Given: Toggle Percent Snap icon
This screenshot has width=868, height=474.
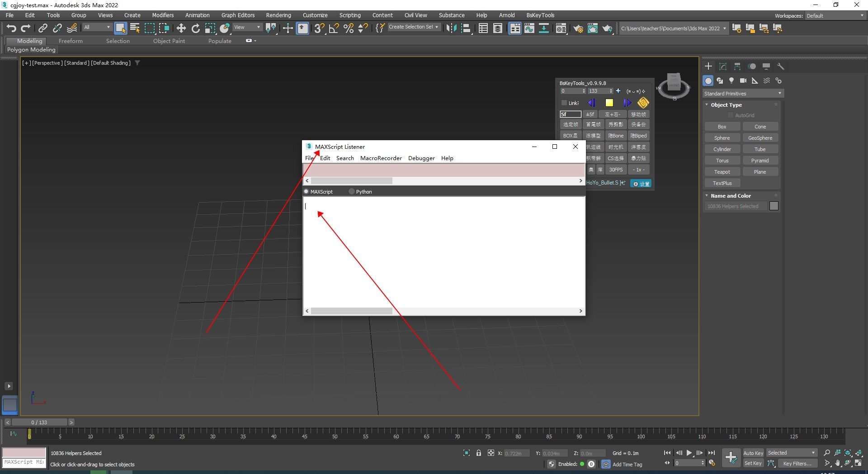Looking at the screenshot, I should pyautogui.click(x=348, y=28).
